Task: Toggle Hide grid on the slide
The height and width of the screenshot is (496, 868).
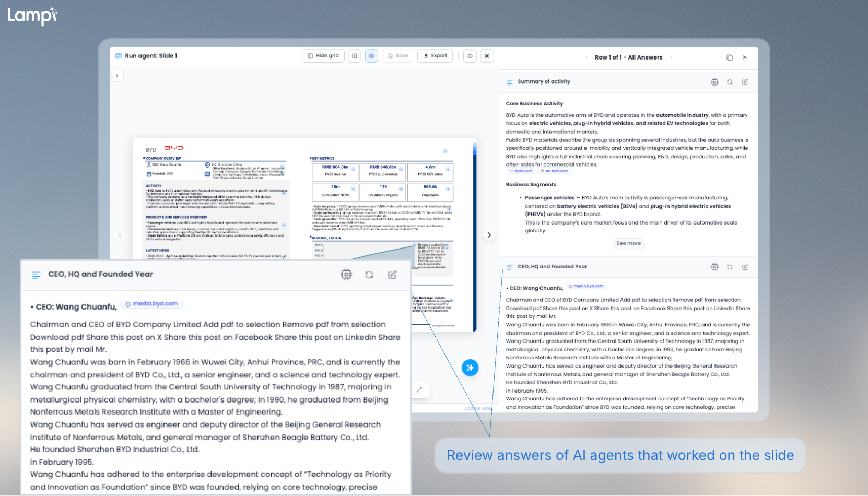Action: coord(323,56)
